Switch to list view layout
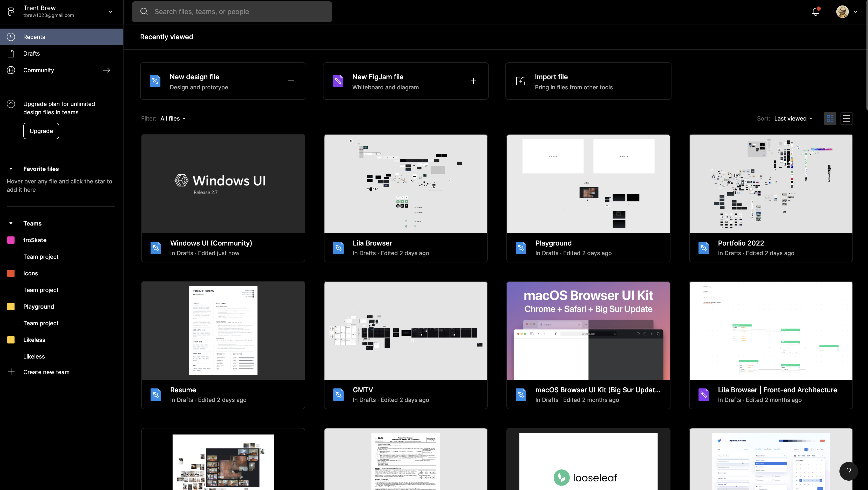 pyautogui.click(x=847, y=118)
